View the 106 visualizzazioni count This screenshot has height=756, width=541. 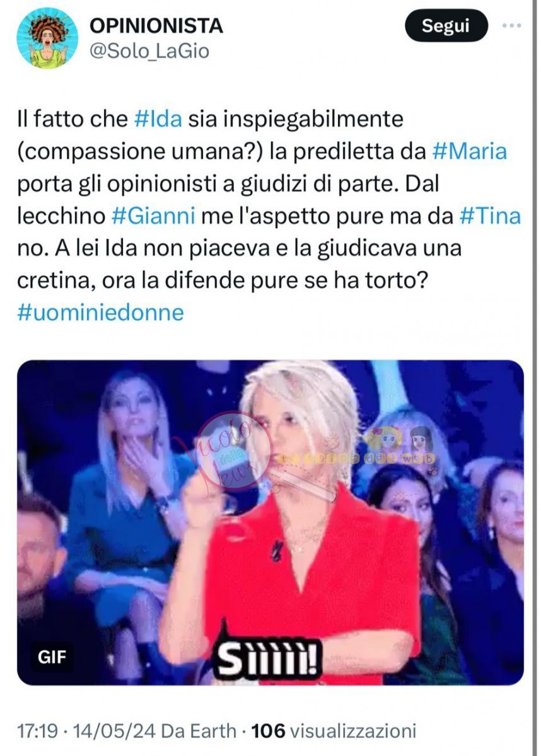pos(334,731)
